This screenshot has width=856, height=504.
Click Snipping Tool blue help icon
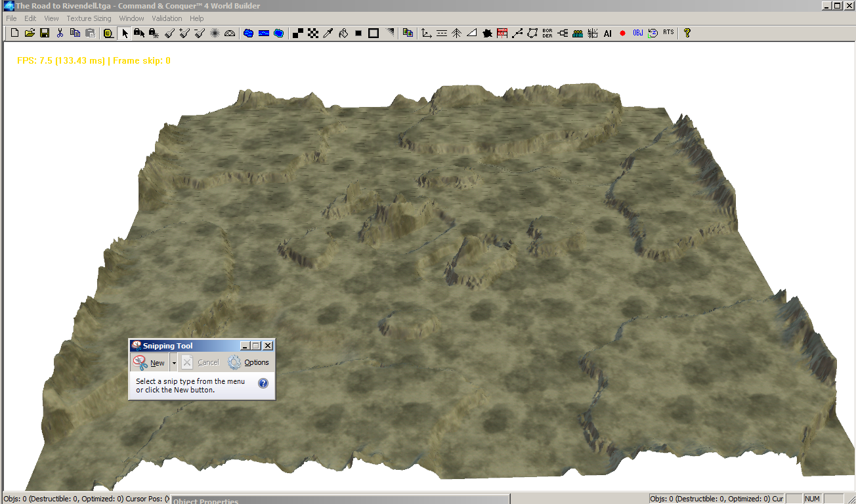[x=263, y=383]
